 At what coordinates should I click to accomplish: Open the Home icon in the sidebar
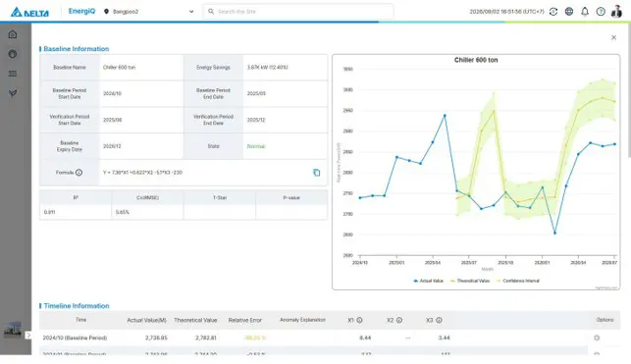[x=13, y=34]
